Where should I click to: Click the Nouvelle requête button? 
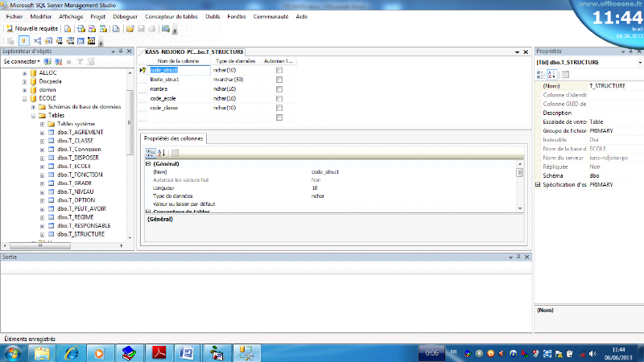tap(32, 29)
